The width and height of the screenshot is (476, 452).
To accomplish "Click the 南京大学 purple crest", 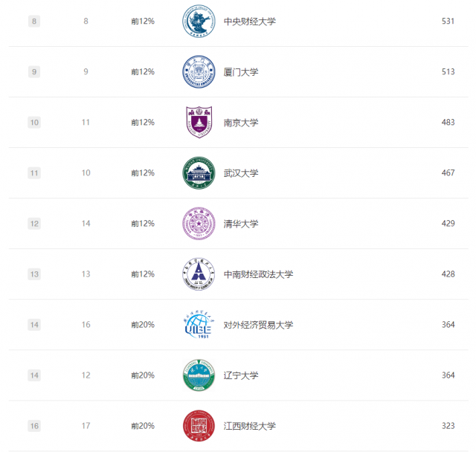I will click(199, 122).
